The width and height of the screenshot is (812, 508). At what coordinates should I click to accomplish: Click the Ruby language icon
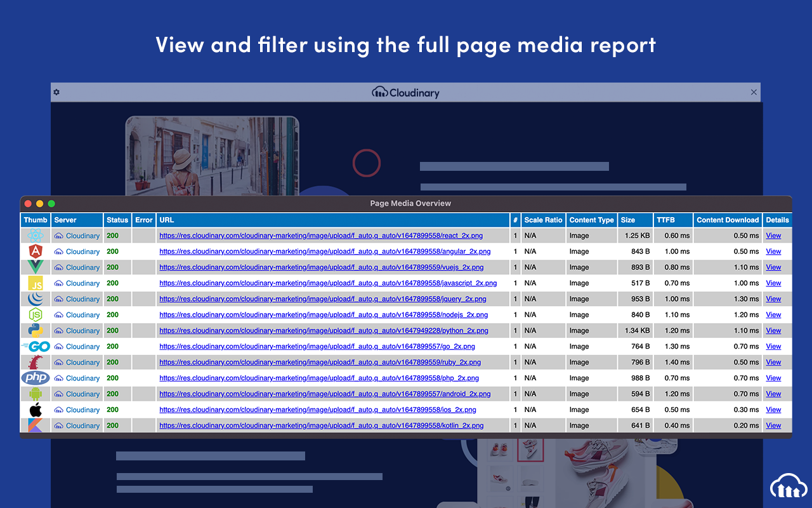36,362
